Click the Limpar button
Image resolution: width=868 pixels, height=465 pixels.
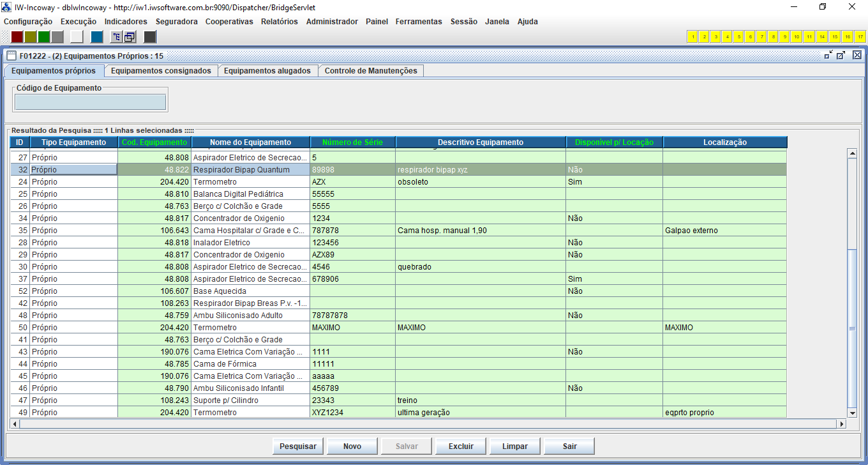point(515,446)
